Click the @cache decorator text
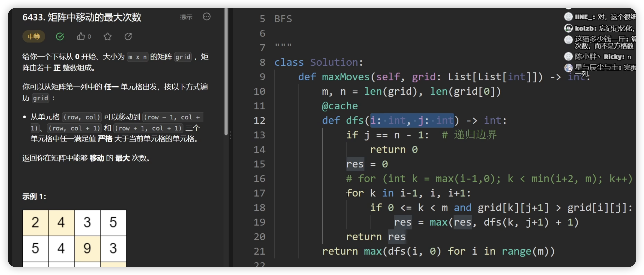 (340, 106)
